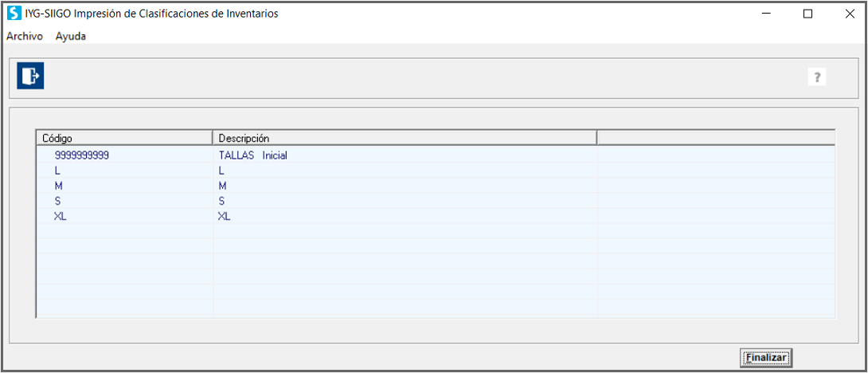Select the 9999999999 code row

click(436, 155)
